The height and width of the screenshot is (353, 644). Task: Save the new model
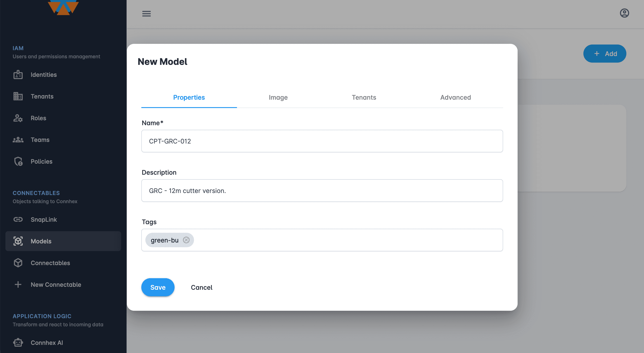pyautogui.click(x=158, y=287)
